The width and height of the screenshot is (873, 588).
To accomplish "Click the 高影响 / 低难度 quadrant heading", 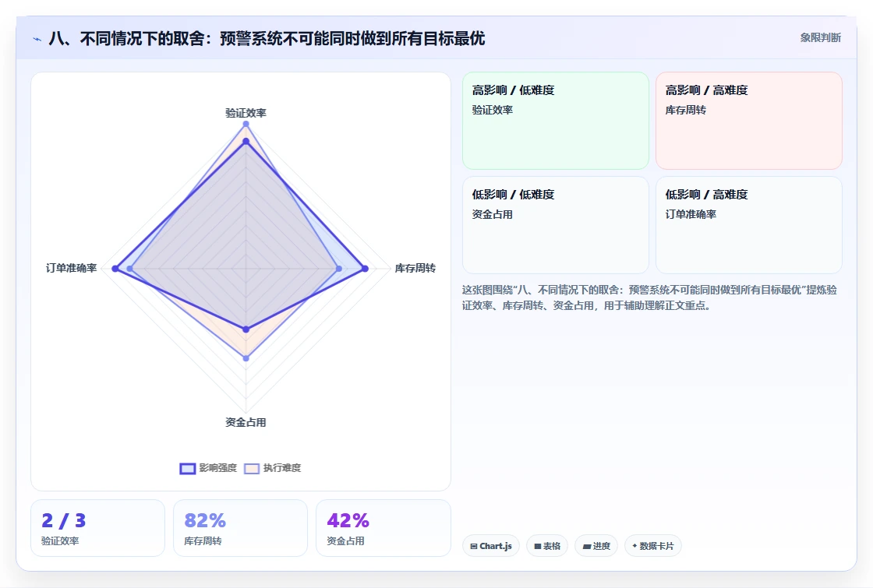I will (514, 90).
